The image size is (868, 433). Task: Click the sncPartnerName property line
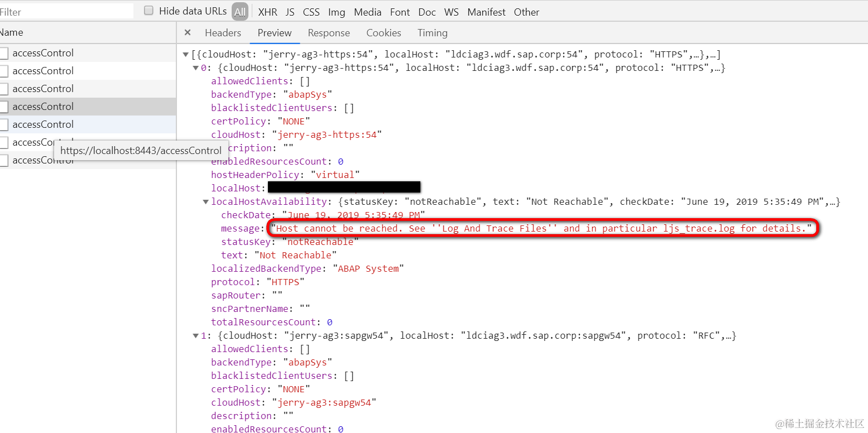point(261,309)
